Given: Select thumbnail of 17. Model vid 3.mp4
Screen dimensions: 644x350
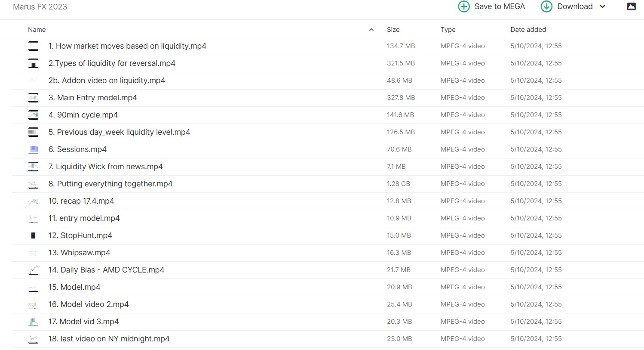Looking at the screenshot, I should [x=34, y=322].
